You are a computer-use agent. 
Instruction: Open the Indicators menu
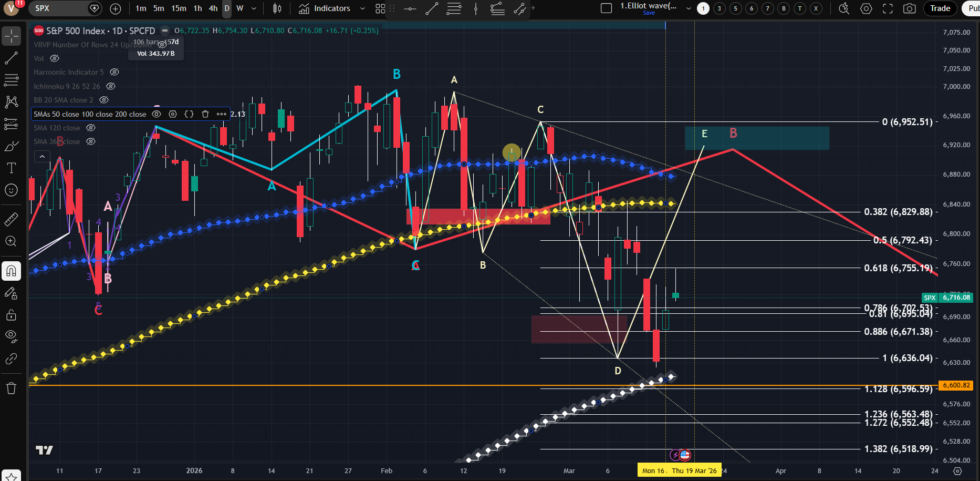[325, 8]
